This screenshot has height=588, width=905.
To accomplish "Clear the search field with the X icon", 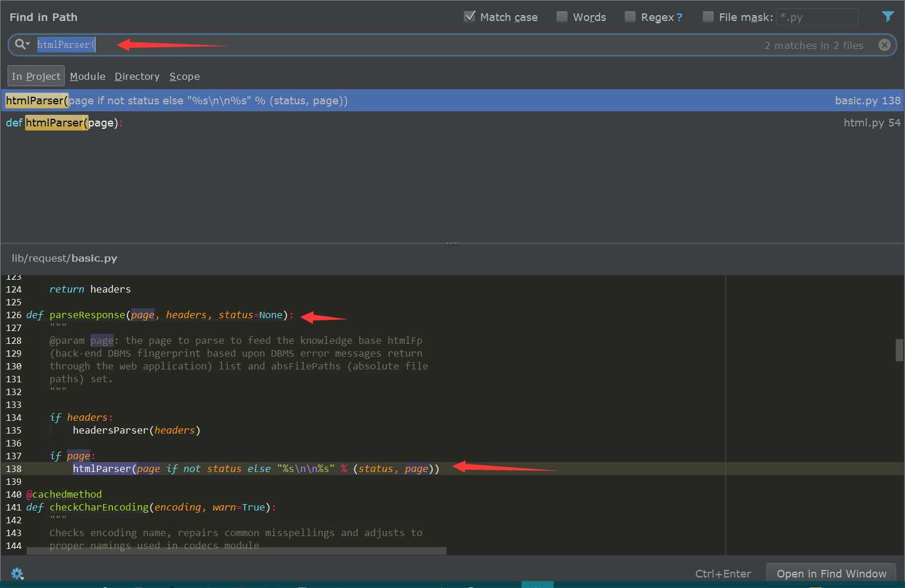I will (x=885, y=45).
